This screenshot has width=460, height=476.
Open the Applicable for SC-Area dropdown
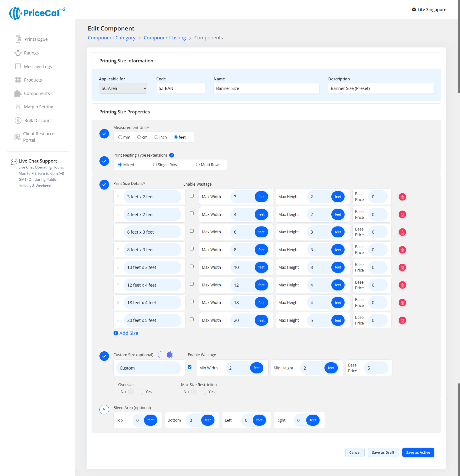123,88
